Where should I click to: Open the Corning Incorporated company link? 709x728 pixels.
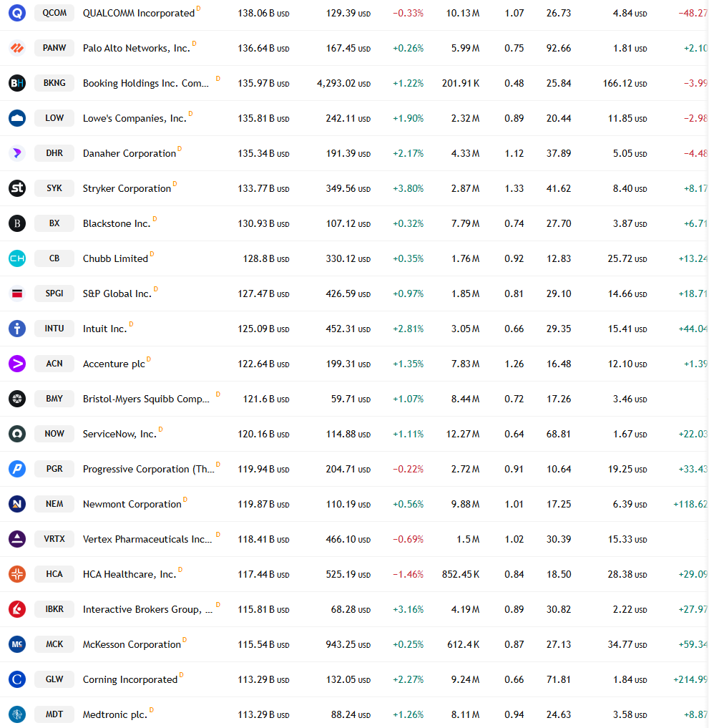point(130,679)
